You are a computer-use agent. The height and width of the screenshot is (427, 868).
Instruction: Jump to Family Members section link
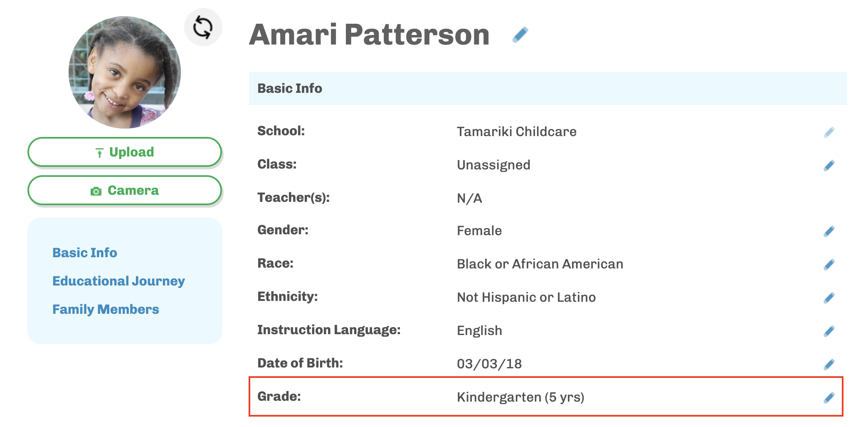pyautogui.click(x=106, y=309)
